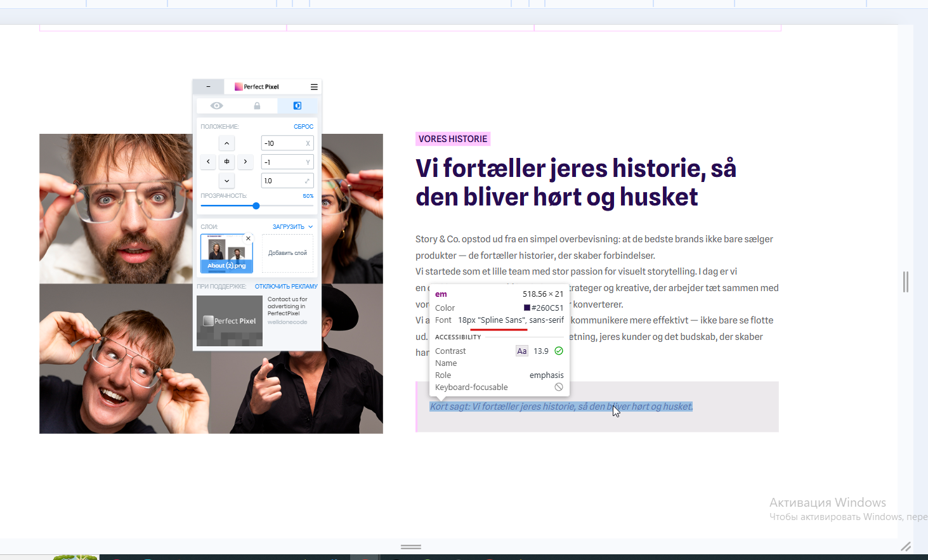928x560 pixels.
Task: Nudge the overlay up with the arrow
Action: click(226, 143)
